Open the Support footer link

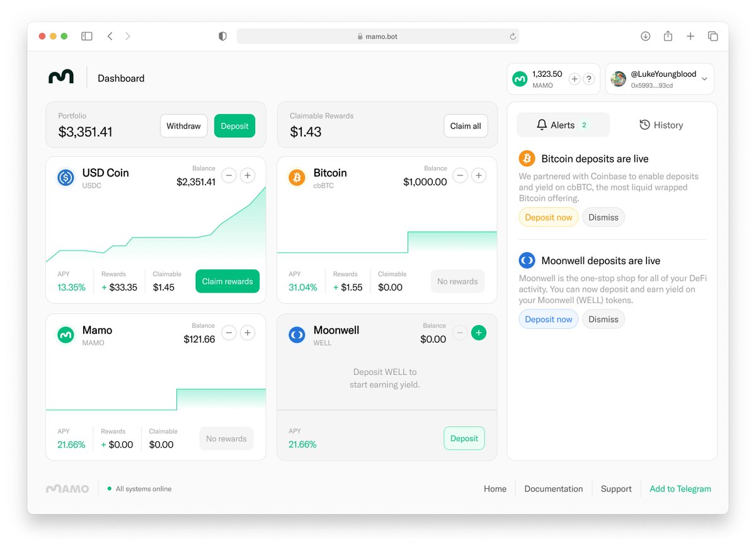[616, 489]
